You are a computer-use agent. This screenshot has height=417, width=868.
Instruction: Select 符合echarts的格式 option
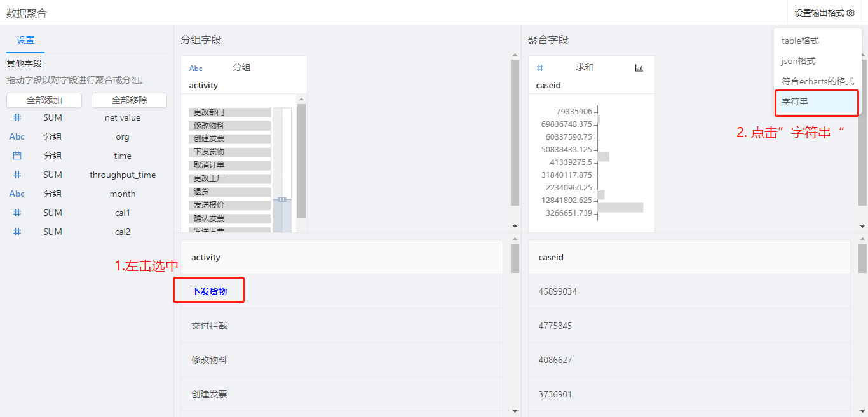817,81
